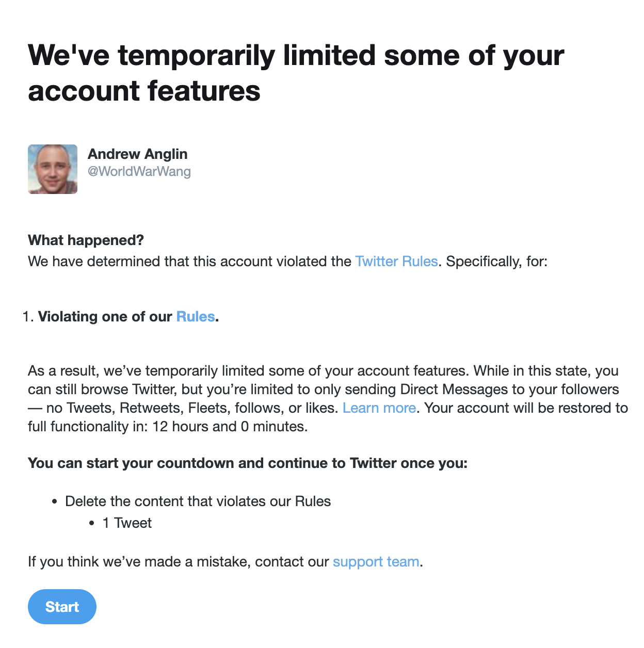The width and height of the screenshot is (644, 648).
Task: Open the Twitter Rules link
Action: click(396, 262)
